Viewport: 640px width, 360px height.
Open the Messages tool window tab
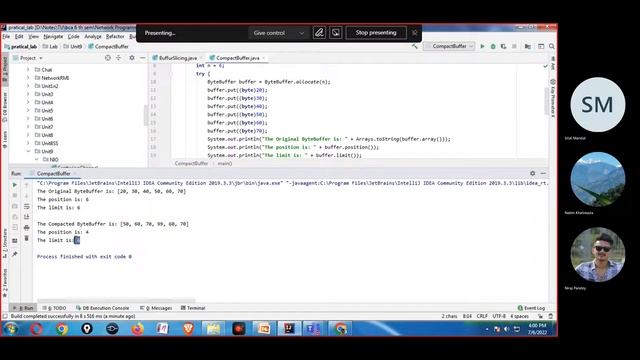[x=156, y=308]
